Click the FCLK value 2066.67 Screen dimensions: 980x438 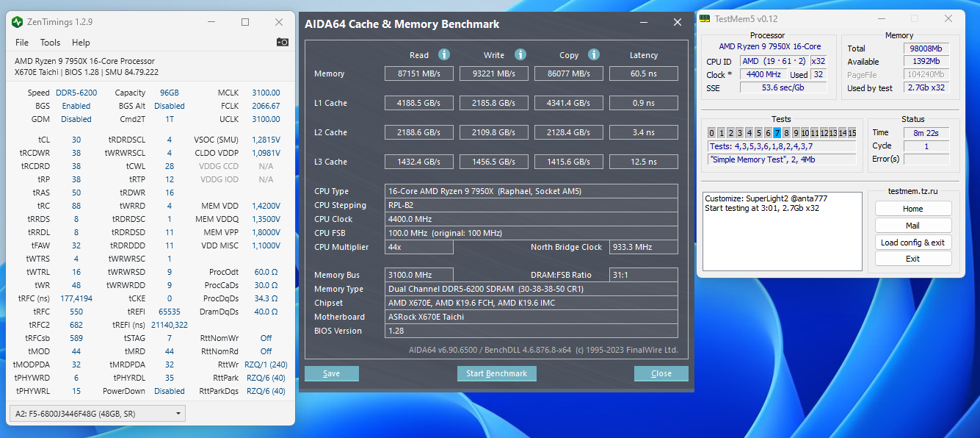point(266,106)
